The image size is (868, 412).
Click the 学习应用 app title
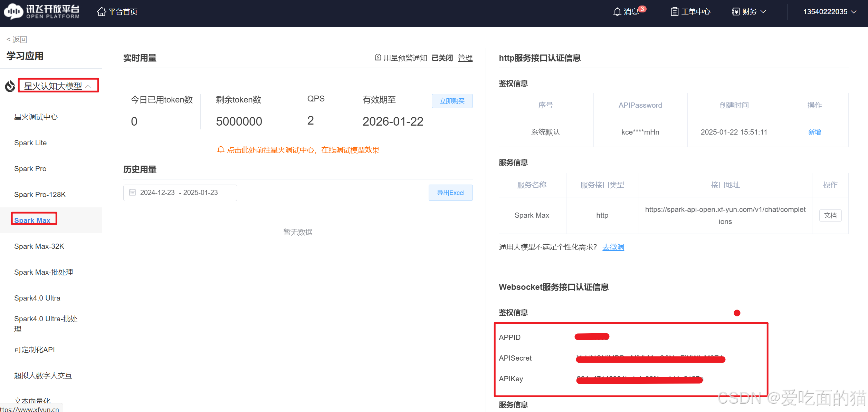[25, 56]
